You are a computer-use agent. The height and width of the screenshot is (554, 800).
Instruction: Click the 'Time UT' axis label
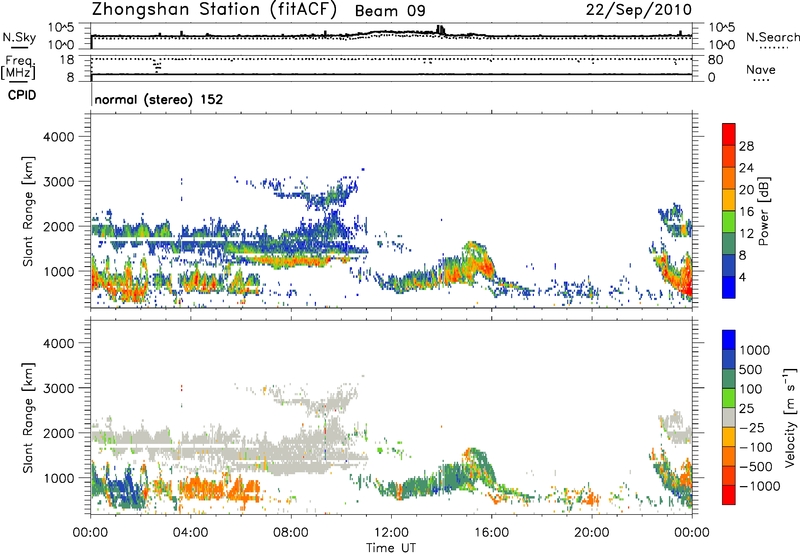pyautogui.click(x=391, y=548)
